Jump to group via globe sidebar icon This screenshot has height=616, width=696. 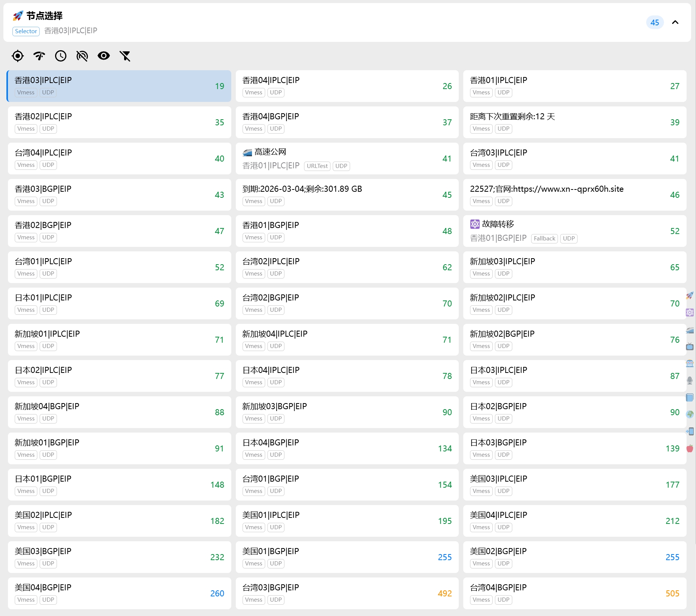690,414
